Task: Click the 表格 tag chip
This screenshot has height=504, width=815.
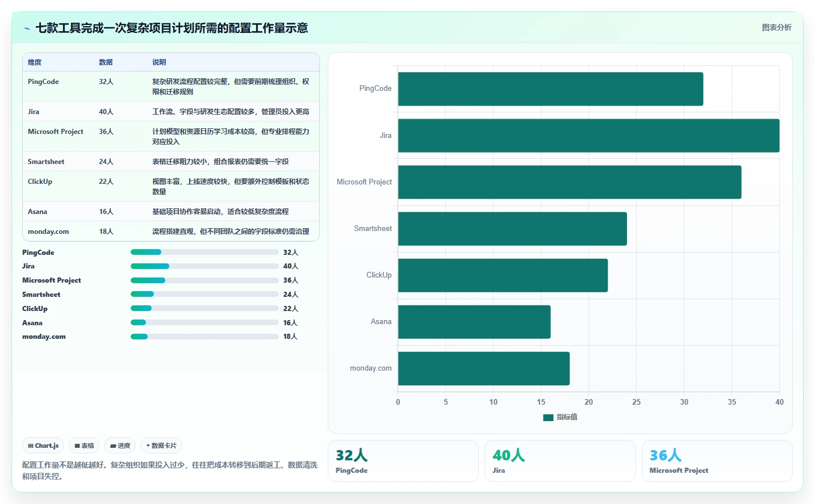Action: [x=84, y=446]
